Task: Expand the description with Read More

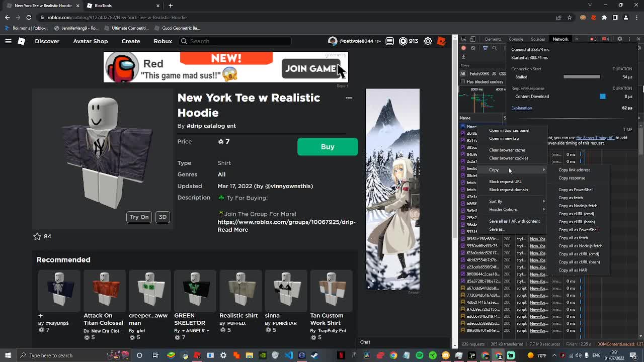Action: 231,230
